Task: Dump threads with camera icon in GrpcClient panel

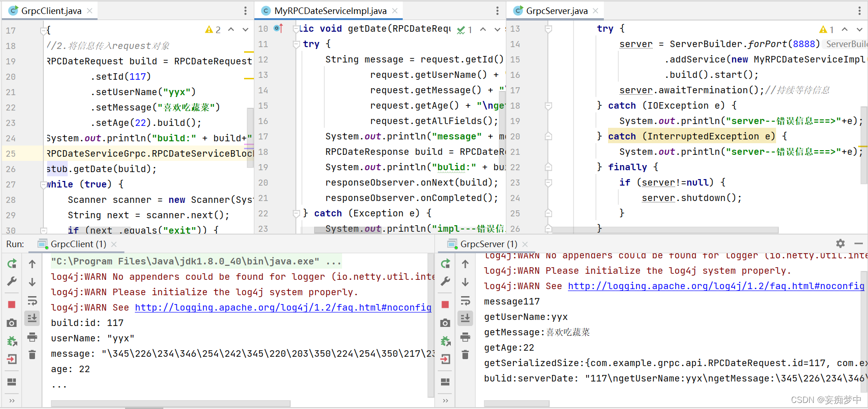Action: [x=12, y=323]
